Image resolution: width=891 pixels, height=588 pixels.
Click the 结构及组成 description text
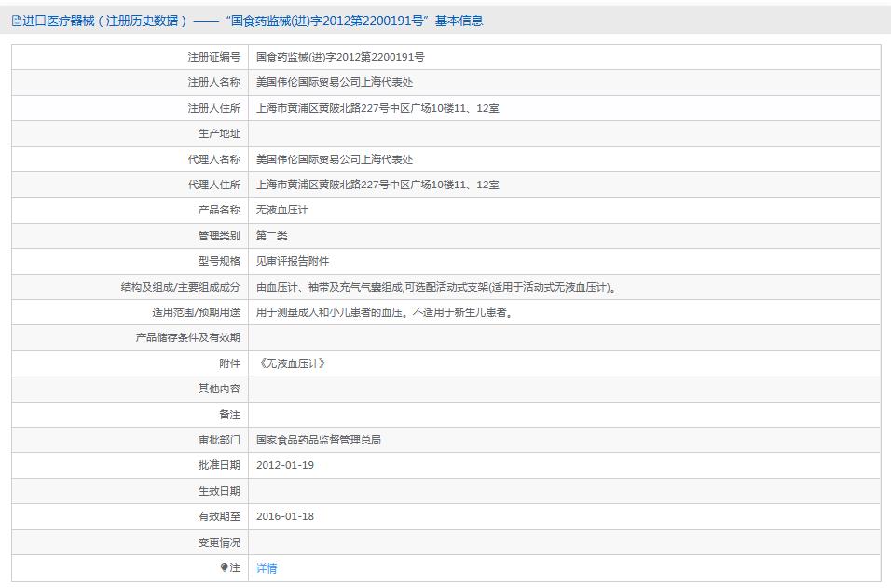pos(436,287)
